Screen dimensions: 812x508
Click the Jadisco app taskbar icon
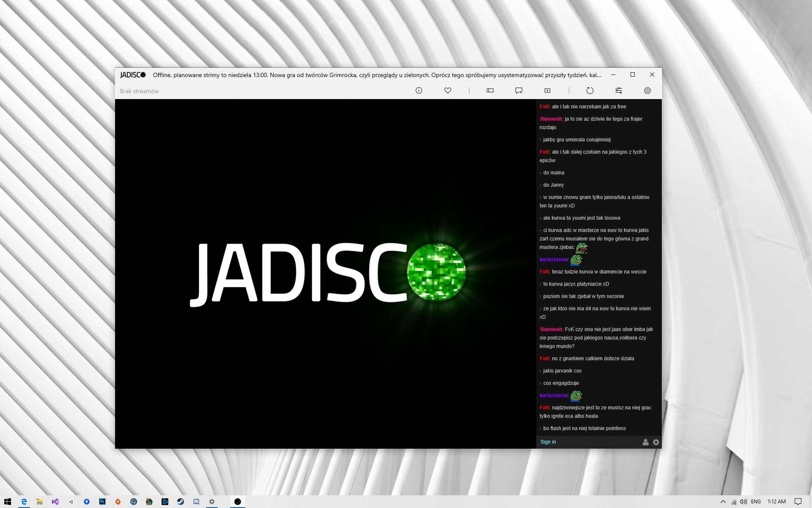pos(238,502)
